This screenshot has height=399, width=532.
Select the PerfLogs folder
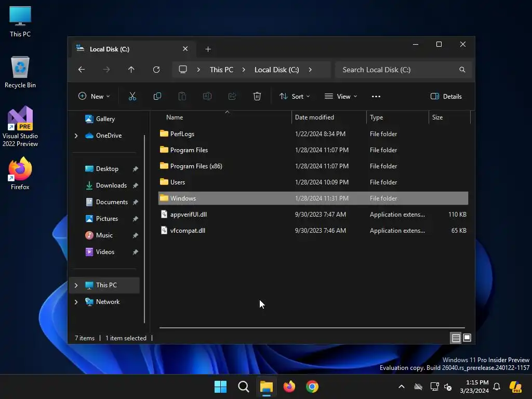313,134
